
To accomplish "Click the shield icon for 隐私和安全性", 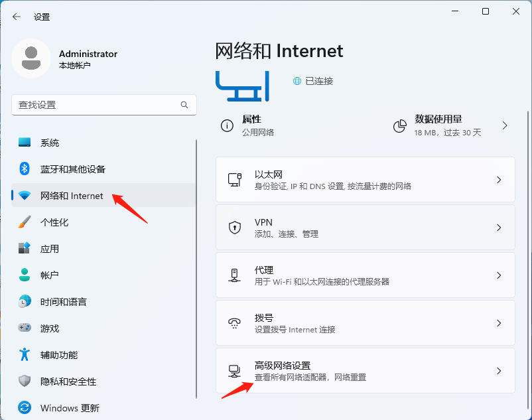I will [25, 381].
